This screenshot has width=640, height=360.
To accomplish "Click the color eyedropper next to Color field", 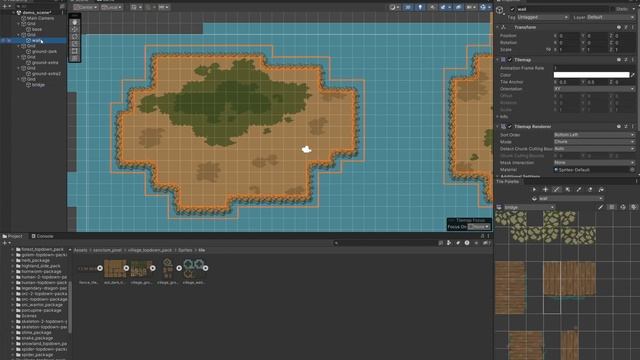I will coord(633,75).
